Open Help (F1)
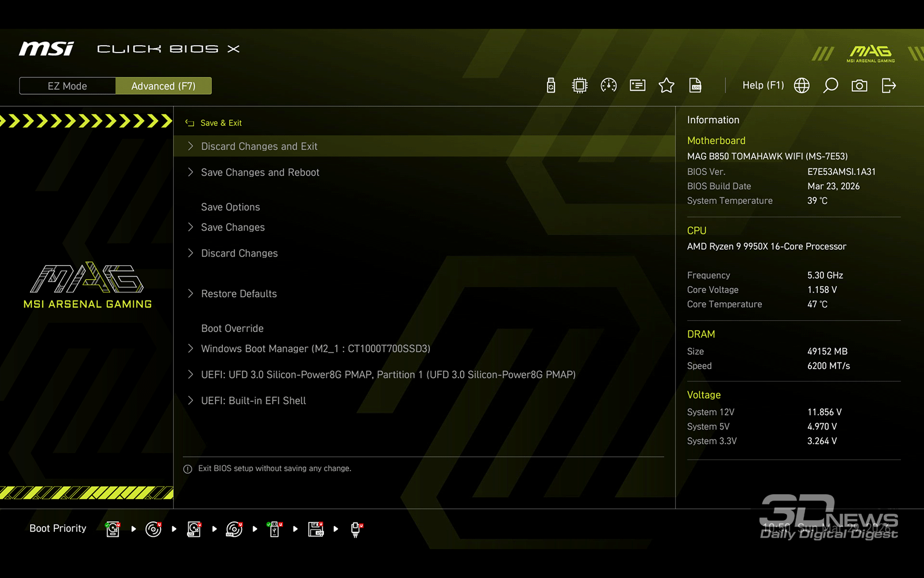 [763, 86]
